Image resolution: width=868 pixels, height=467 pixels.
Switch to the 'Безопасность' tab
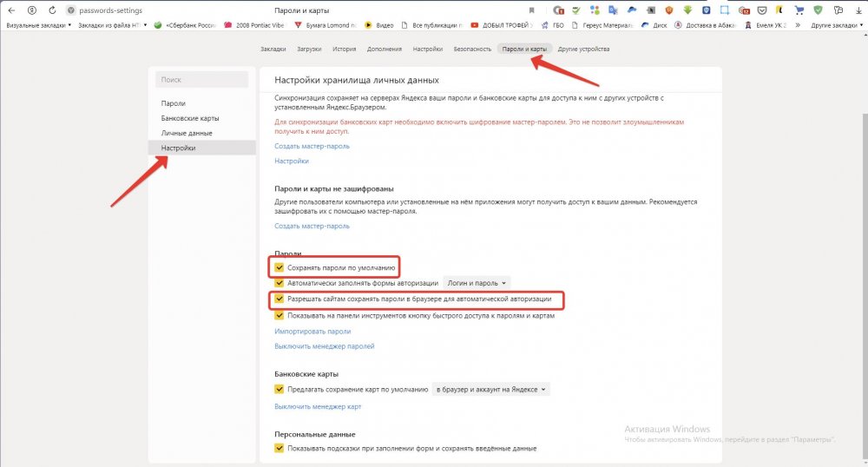point(471,49)
